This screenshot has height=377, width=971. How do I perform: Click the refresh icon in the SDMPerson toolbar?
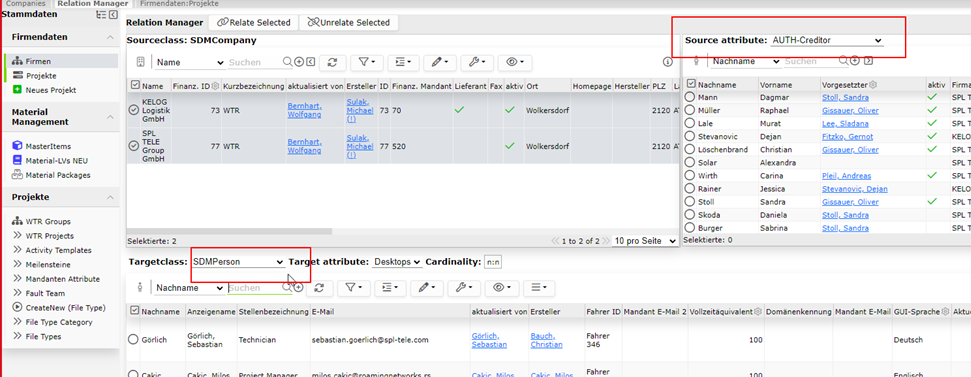tap(320, 288)
